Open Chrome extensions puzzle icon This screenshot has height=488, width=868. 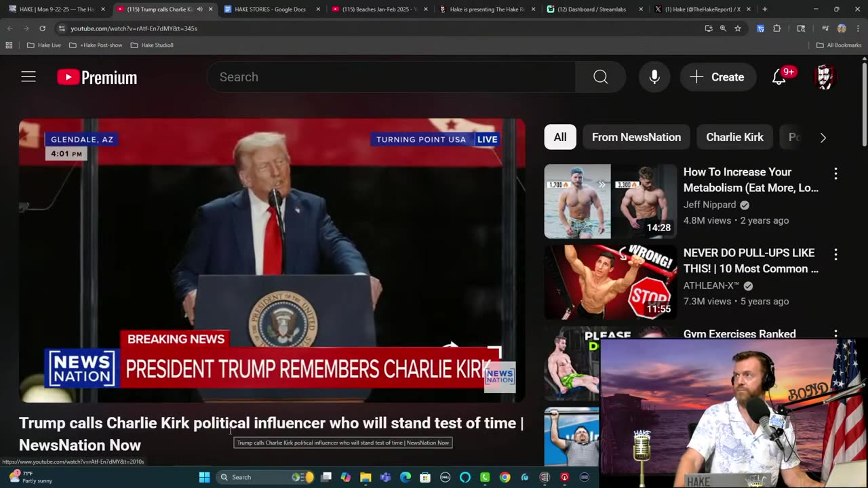[x=777, y=28]
